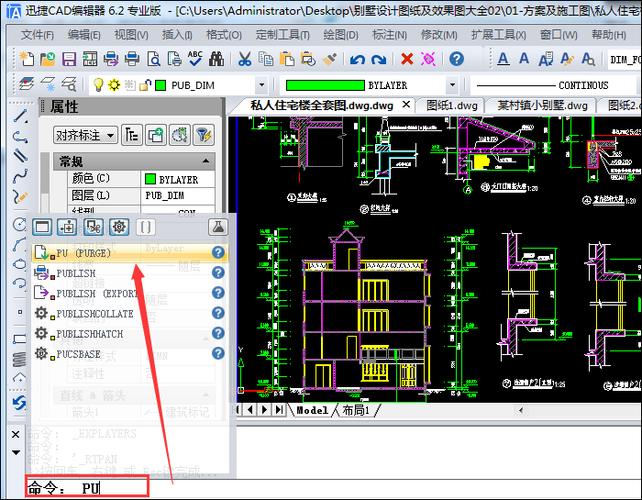The image size is (642, 500).
Task: Toggle the layer light bulb on/off icon
Action: 99,86
